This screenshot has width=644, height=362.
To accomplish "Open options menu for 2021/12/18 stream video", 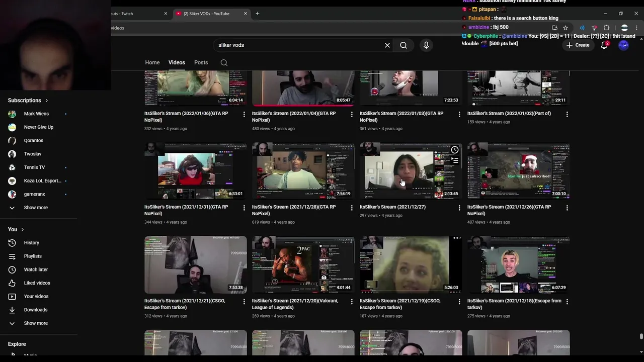I will click(x=567, y=302).
